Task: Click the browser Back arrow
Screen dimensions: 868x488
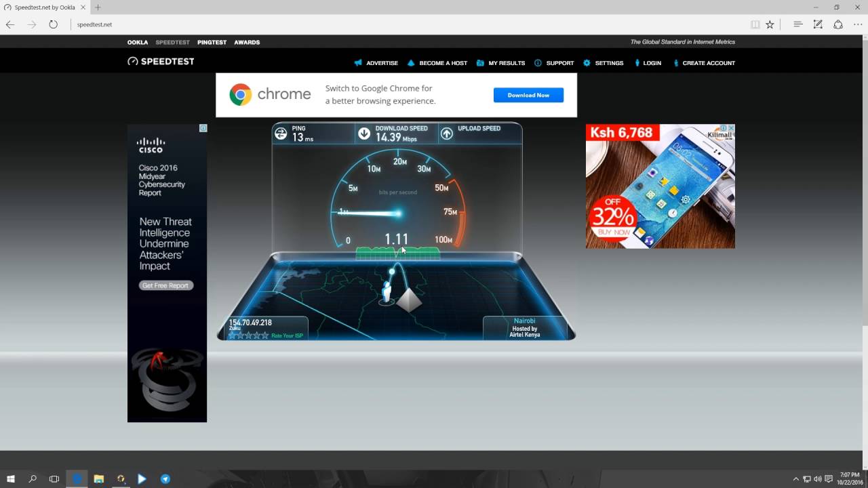Action: (10, 24)
